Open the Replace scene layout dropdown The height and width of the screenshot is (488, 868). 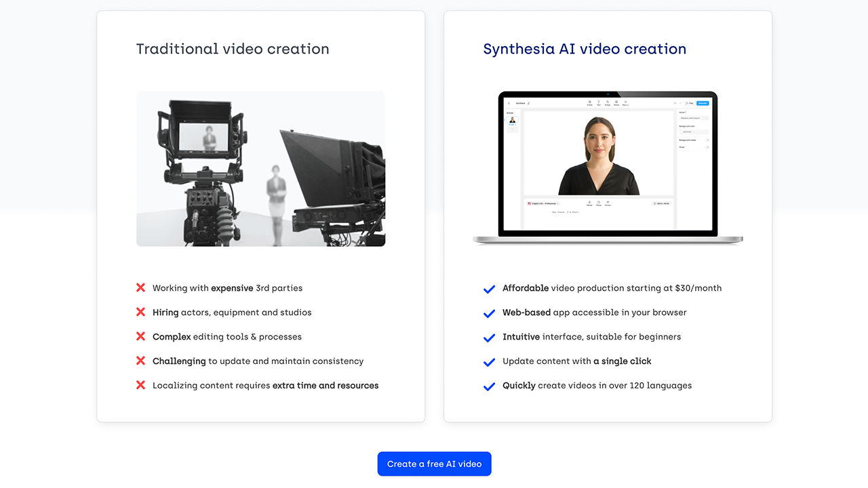click(x=693, y=119)
